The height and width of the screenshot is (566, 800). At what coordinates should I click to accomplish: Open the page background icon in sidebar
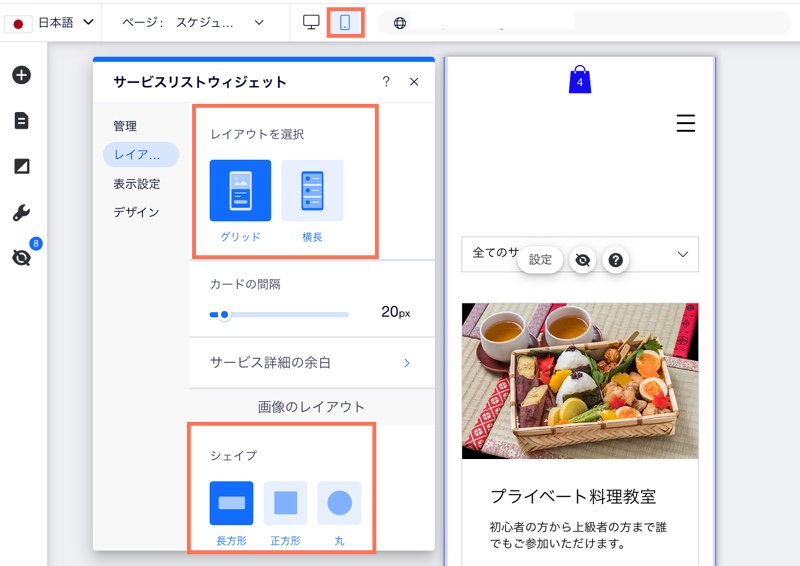pos(21,166)
